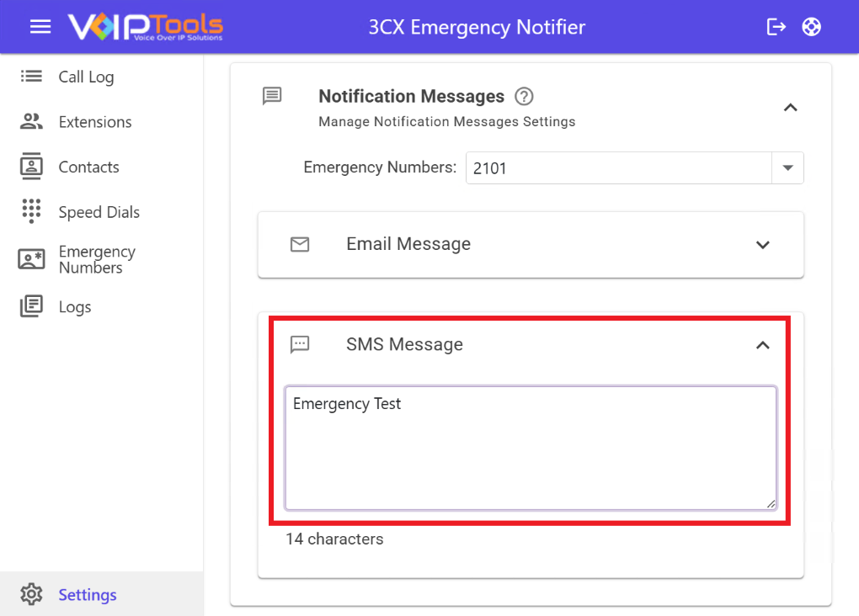Click the Speed Dials dialpad icon
Image resolution: width=859 pixels, height=616 pixels.
31,211
